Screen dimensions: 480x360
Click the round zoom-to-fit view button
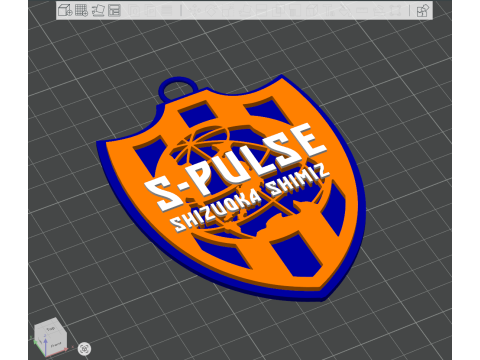[84, 349]
